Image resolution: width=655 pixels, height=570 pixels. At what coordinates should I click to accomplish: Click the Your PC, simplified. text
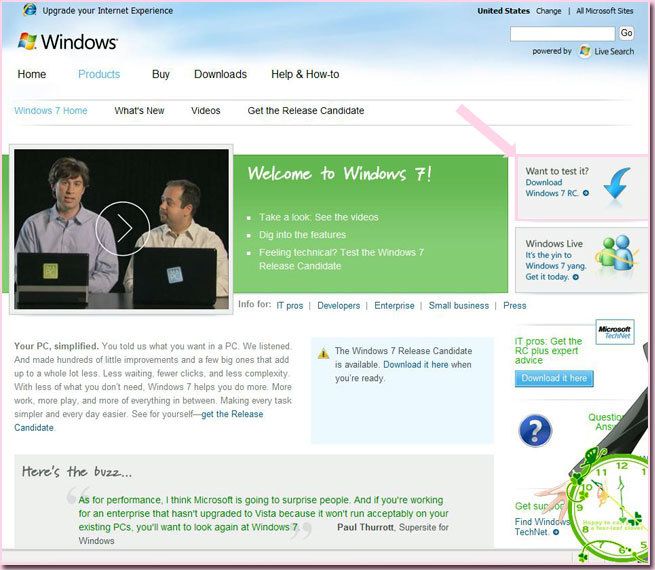56,346
